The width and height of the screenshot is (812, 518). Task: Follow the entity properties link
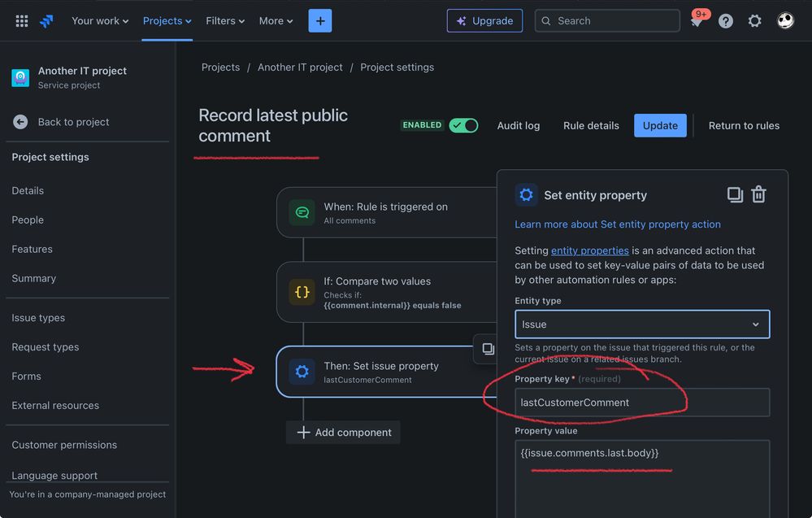click(x=590, y=250)
